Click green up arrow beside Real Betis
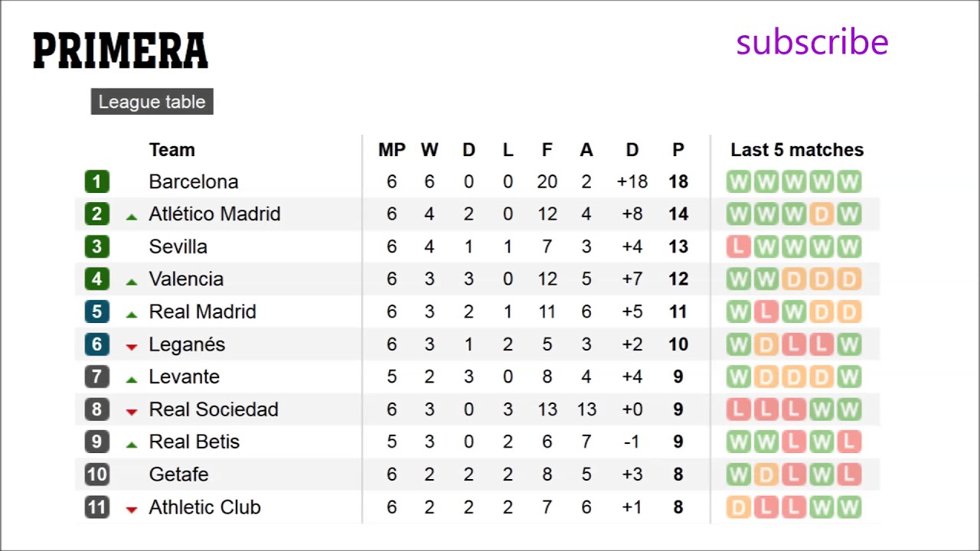This screenshot has height=551, width=980. [132, 444]
